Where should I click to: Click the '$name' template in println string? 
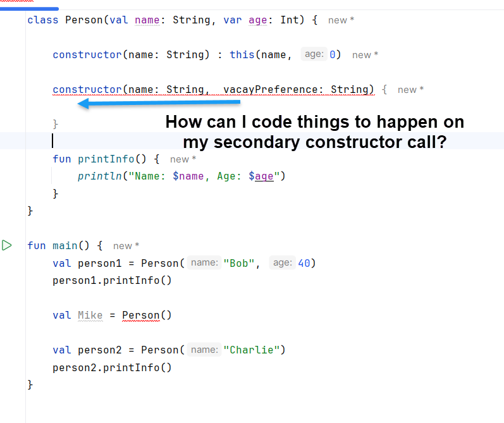[x=188, y=176]
